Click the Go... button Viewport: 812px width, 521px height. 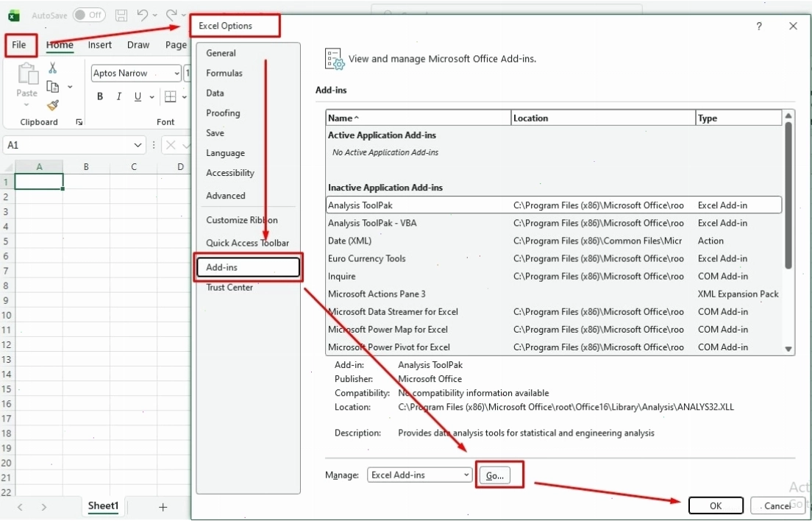[494, 475]
